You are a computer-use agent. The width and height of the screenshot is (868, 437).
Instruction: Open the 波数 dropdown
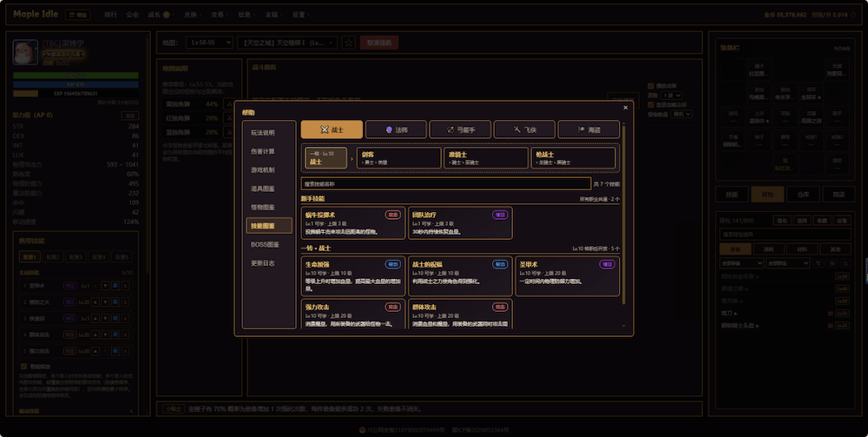pos(672,96)
